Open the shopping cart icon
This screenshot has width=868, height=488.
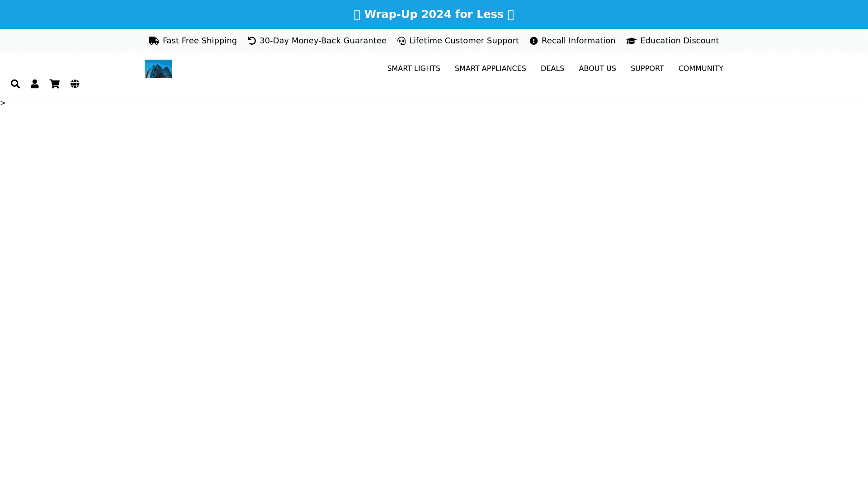pyautogui.click(x=55, y=84)
